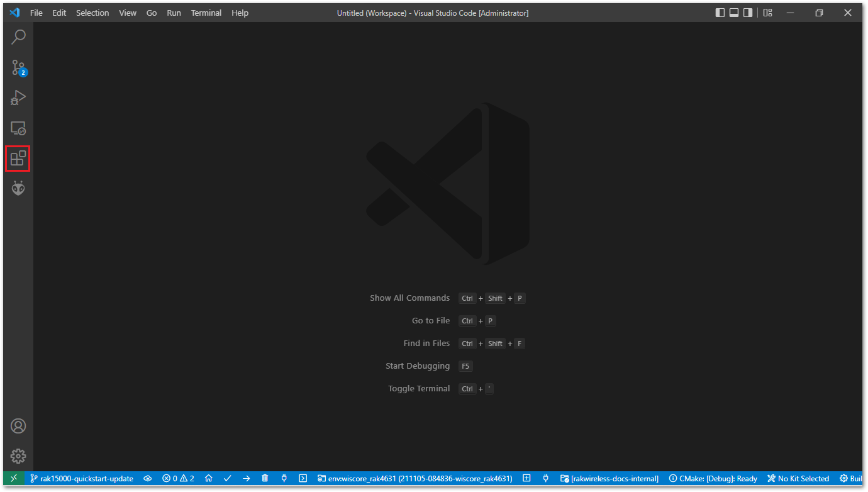Open the File menu

click(36, 13)
